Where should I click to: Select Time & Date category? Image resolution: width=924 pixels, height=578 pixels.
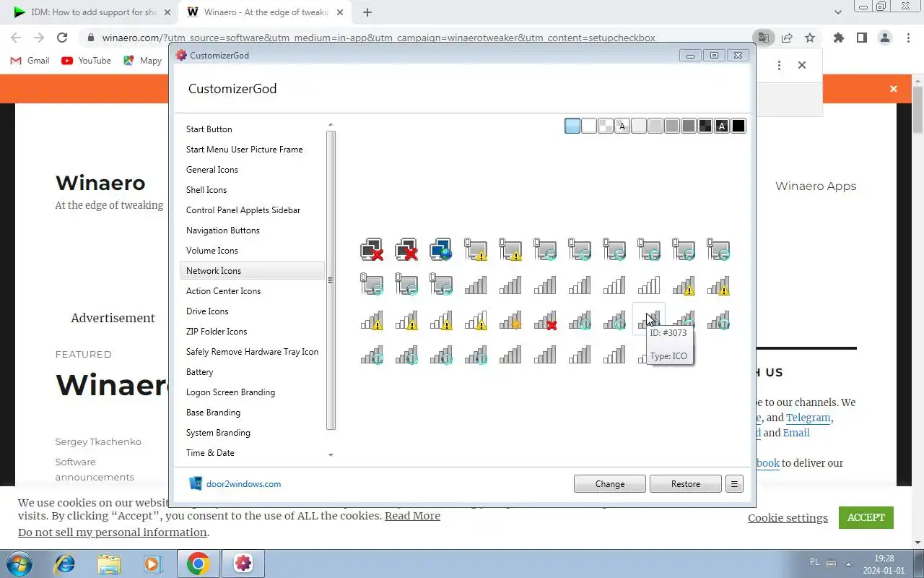coord(252,453)
